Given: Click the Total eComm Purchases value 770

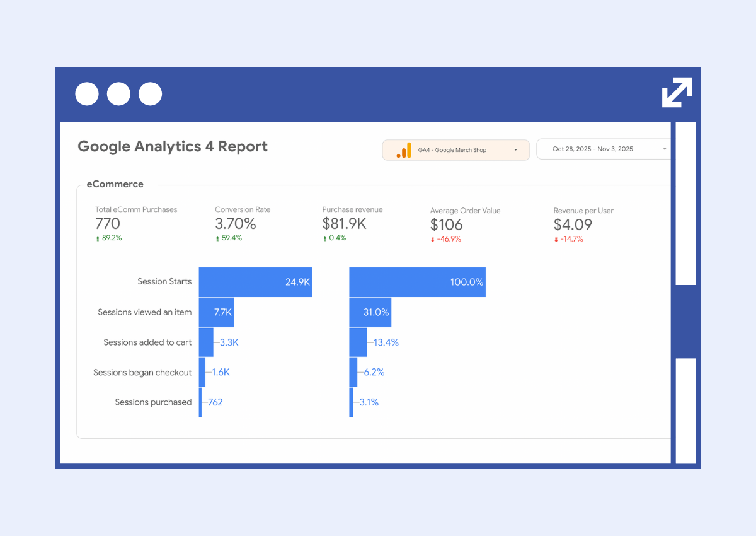Looking at the screenshot, I should click(x=107, y=224).
